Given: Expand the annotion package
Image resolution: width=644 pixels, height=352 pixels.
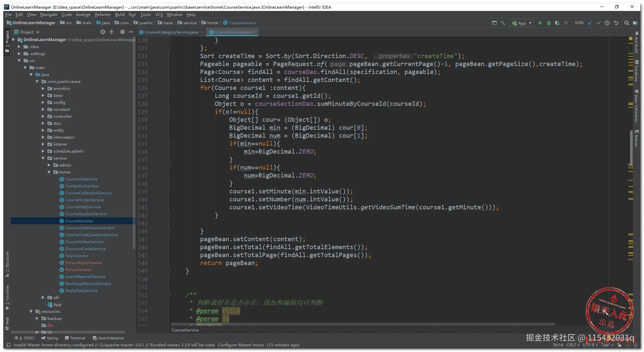Looking at the screenshot, I should (43, 89).
